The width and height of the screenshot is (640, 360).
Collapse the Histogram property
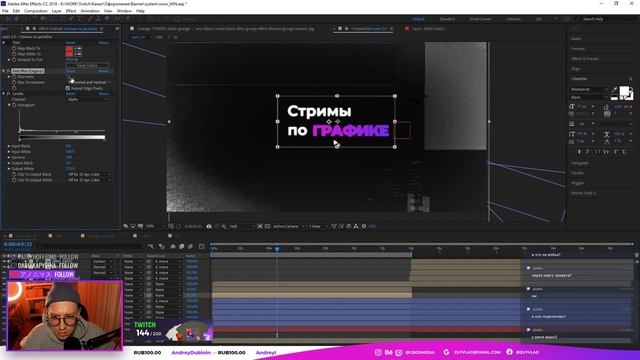click(9, 105)
